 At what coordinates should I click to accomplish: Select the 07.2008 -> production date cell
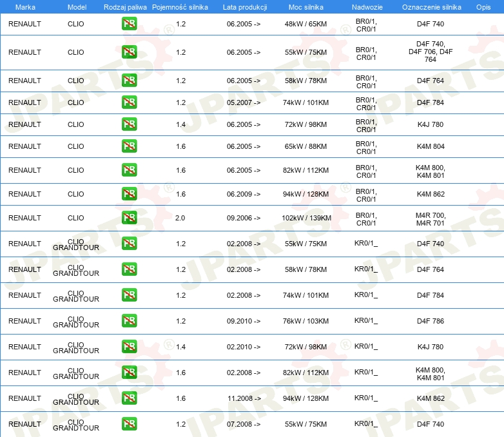coord(244,424)
